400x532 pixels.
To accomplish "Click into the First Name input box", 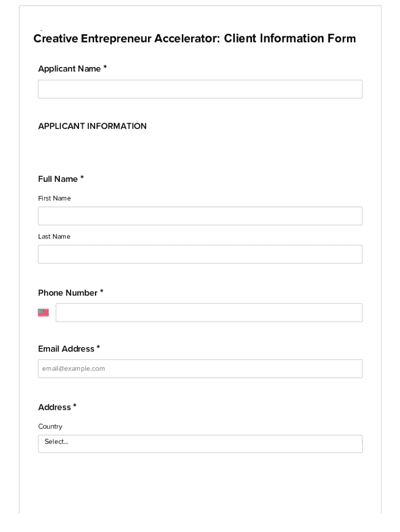I will click(x=200, y=216).
